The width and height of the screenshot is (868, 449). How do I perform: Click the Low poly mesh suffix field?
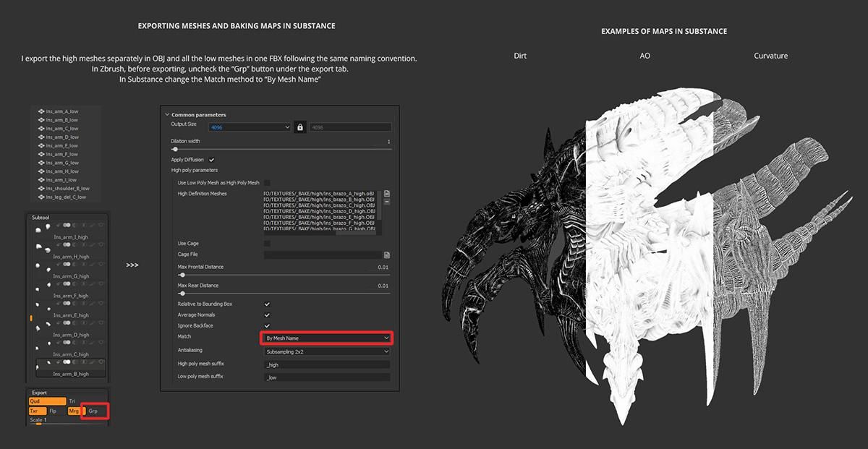point(327,377)
